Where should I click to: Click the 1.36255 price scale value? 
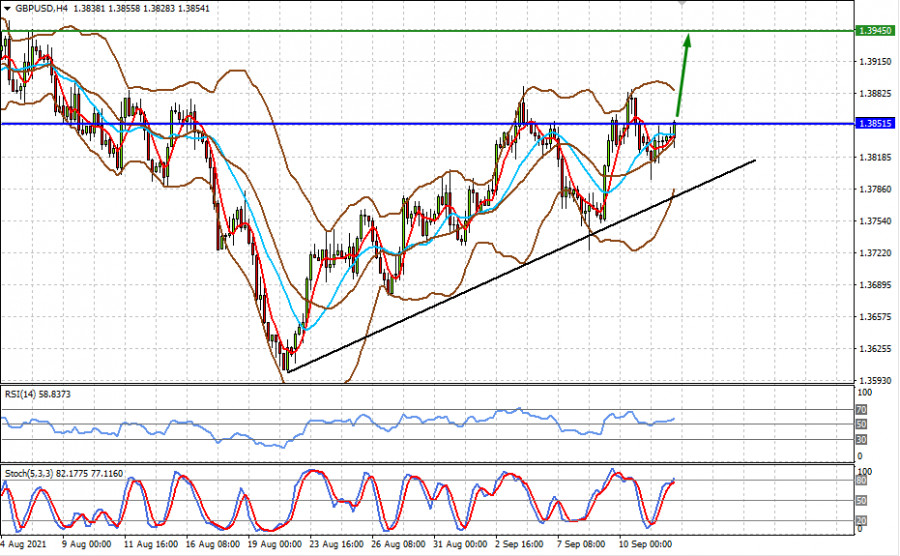pyautogui.click(x=875, y=348)
